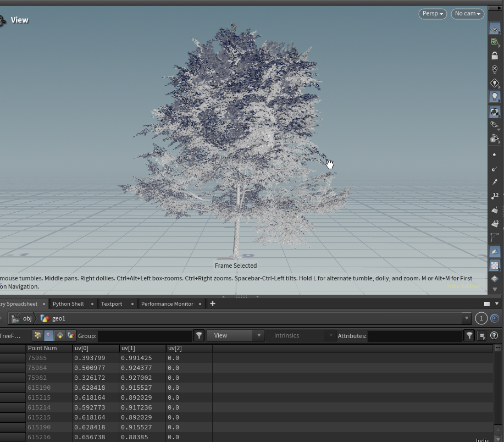Toggle the reference plane grid icon
504x442 pixels.
[x=494, y=29]
